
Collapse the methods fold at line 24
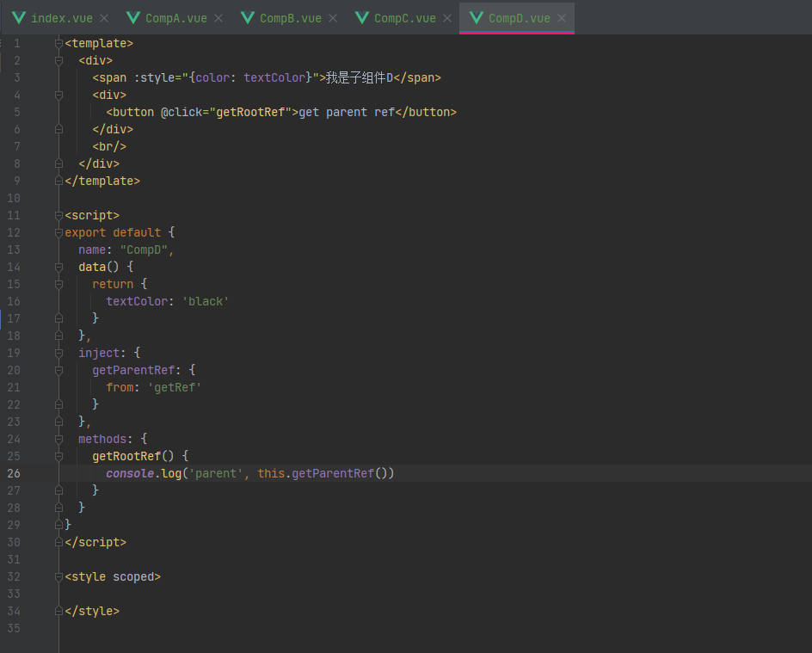pyautogui.click(x=59, y=439)
